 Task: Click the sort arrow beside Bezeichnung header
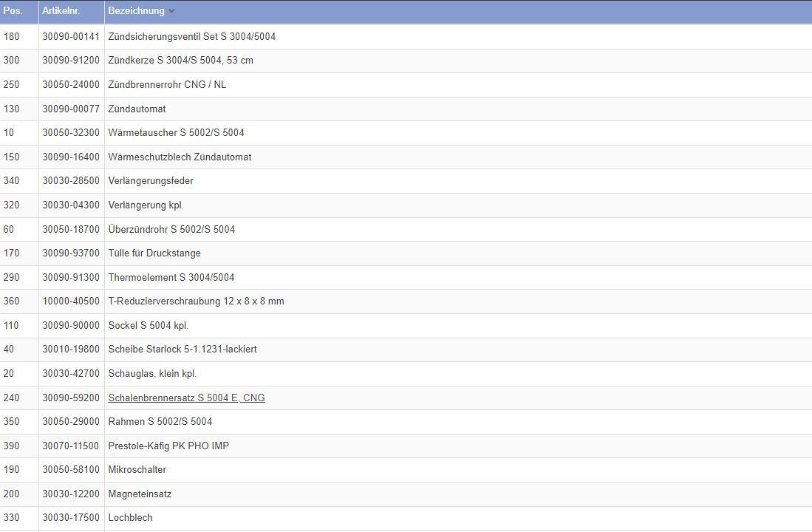click(x=172, y=11)
